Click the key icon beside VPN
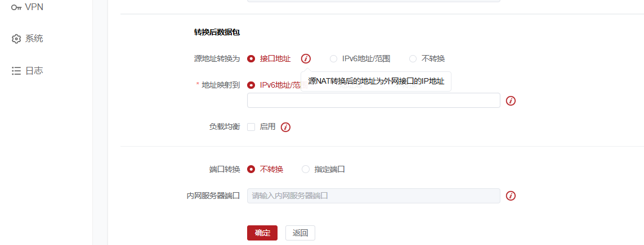This screenshot has width=644, height=245. coord(16,7)
